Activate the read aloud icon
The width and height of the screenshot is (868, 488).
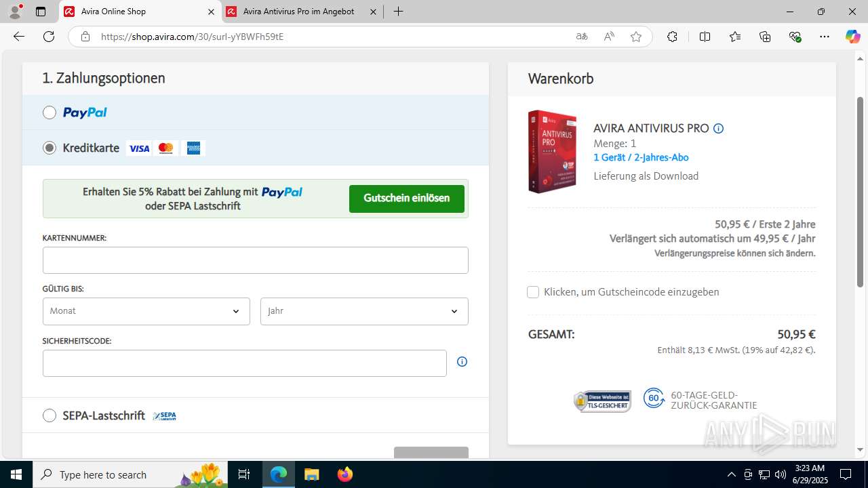coord(609,37)
